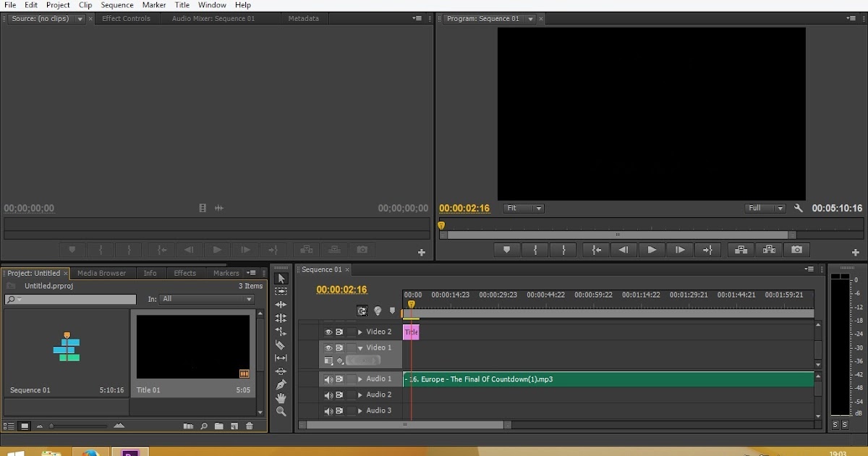868x456 pixels.
Task: Select the Razor tool in the toolbar
Action: (281, 345)
